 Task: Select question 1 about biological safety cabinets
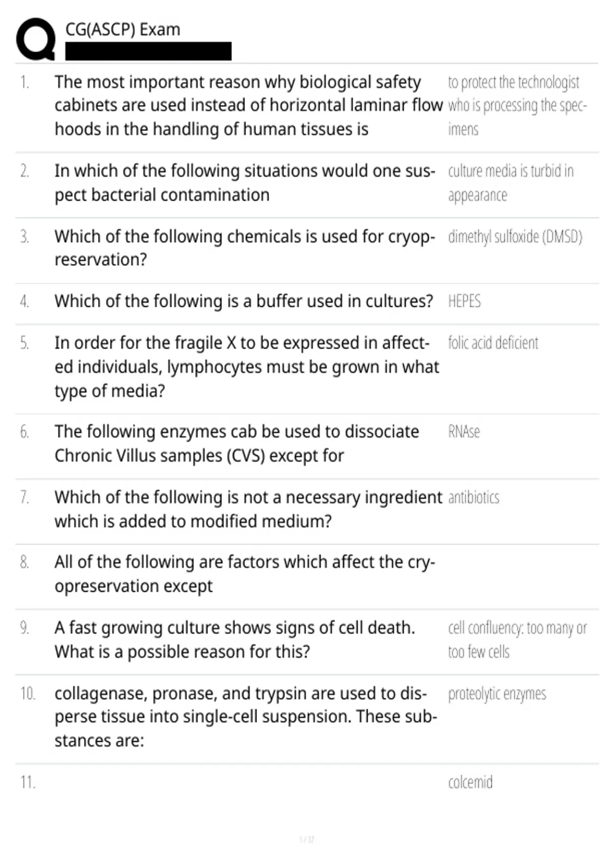point(248,105)
